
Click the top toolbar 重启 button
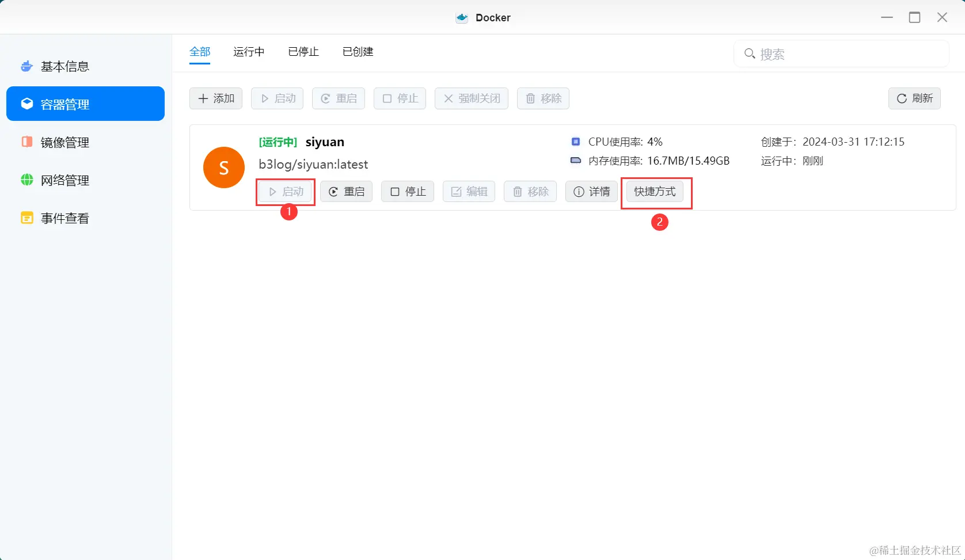pos(339,98)
